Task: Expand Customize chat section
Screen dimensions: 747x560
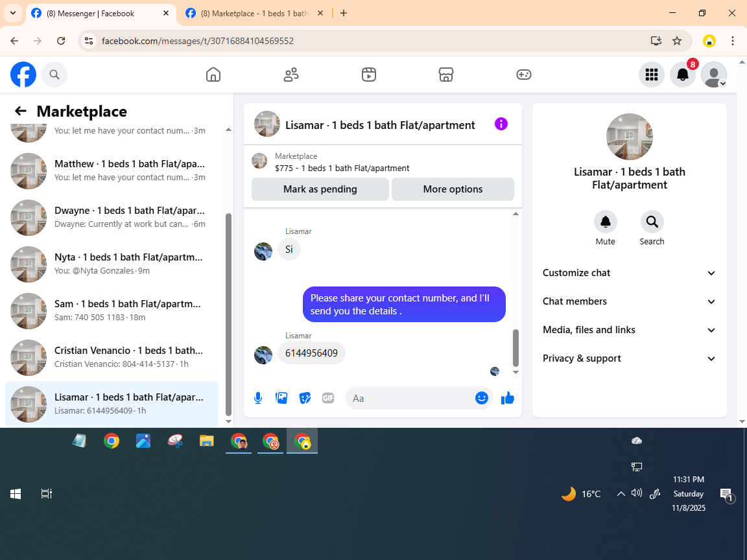Action: pos(630,273)
